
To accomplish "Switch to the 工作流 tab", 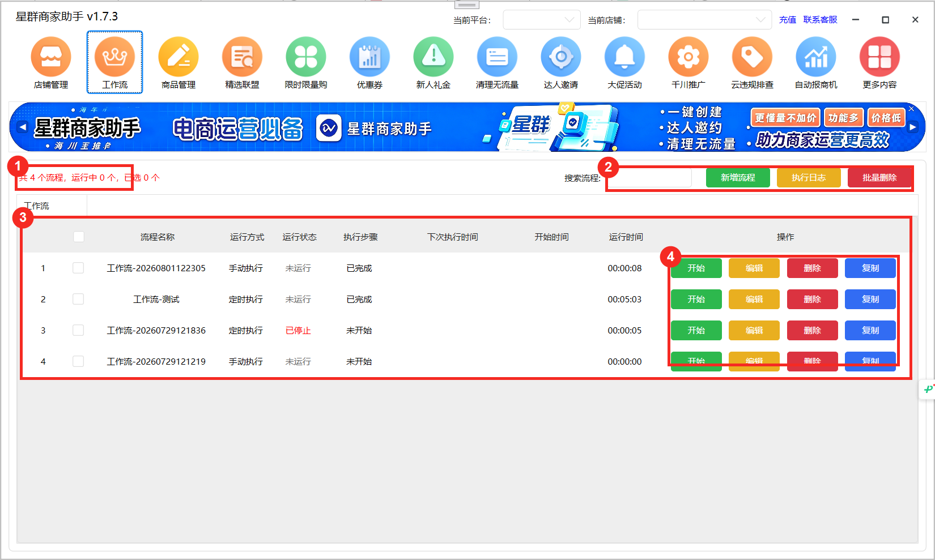I will click(x=52, y=206).
